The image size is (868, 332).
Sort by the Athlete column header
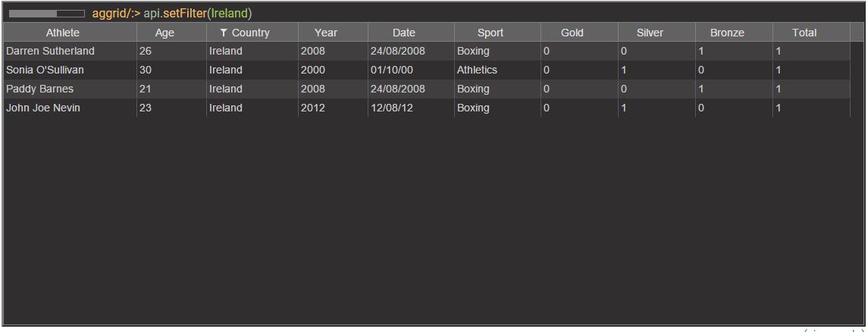click(62, 33)
